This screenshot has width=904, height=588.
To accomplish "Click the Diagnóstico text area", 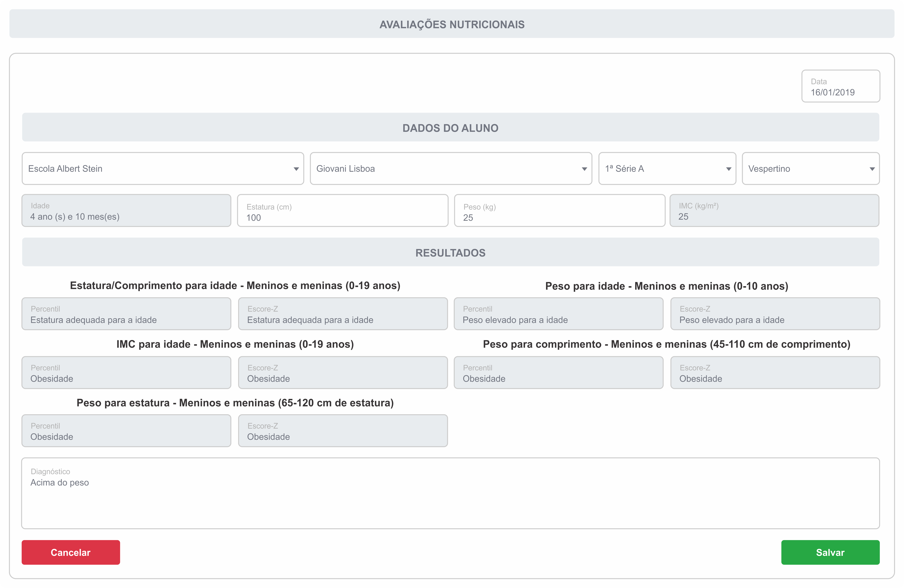I will click(450, 493).
